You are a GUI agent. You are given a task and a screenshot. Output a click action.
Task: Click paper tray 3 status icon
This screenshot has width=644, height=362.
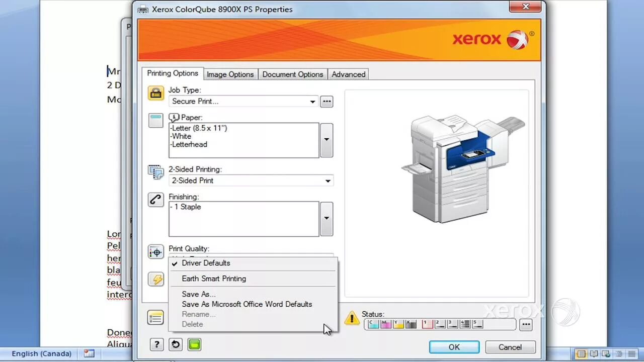click(x=452, y=324)
